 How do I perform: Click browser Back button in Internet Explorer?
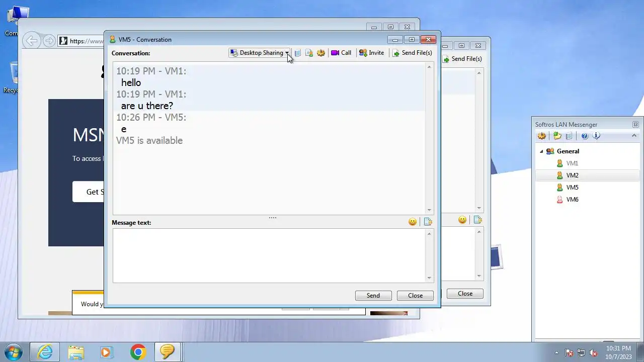[32, 41]
